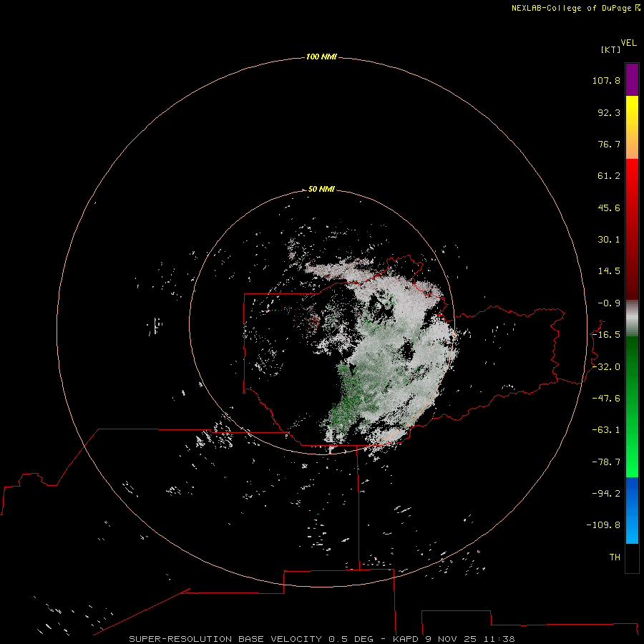The image size is (644, 644).
Task: Click the 30.1 legend value
Action: click(609, 240)
